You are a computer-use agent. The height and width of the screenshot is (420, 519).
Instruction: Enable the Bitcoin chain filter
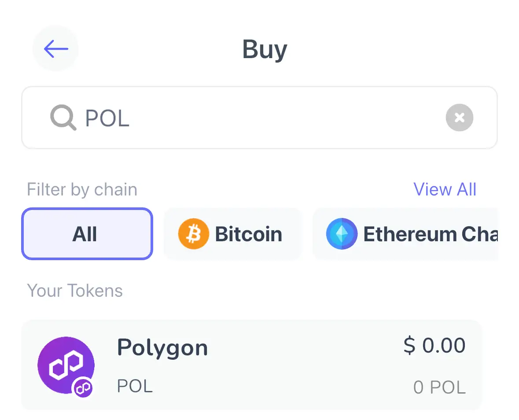coord(232,234)
